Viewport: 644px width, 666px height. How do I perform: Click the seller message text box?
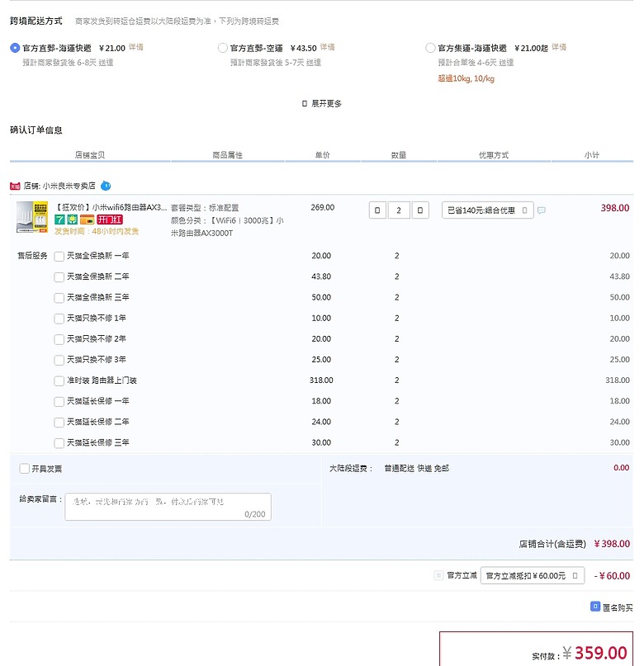(168, 506)
